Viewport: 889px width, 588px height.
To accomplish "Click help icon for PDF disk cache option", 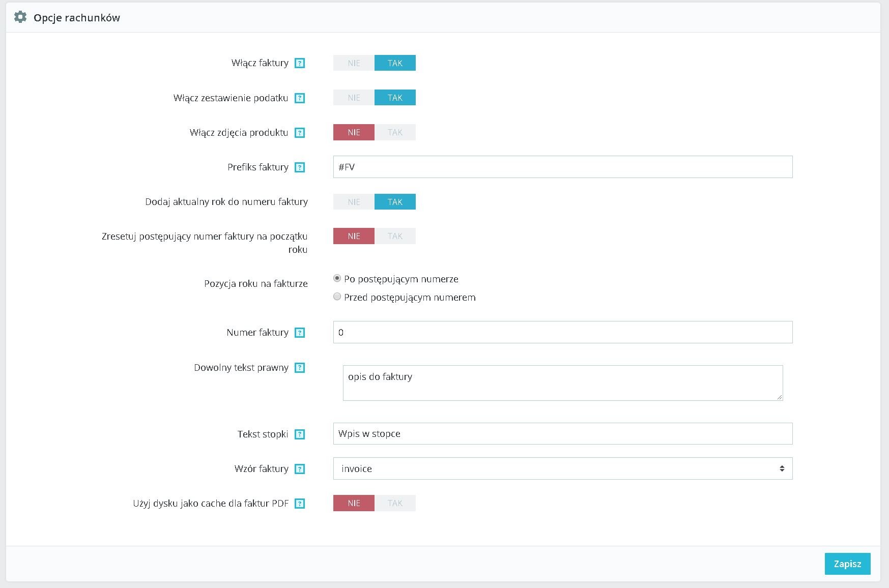I will [300, 504].
